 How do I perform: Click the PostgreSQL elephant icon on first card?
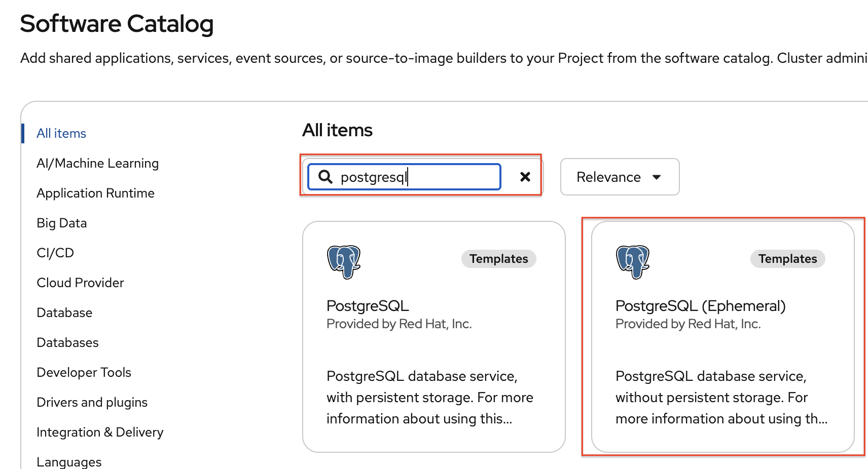tap(344, 261)
